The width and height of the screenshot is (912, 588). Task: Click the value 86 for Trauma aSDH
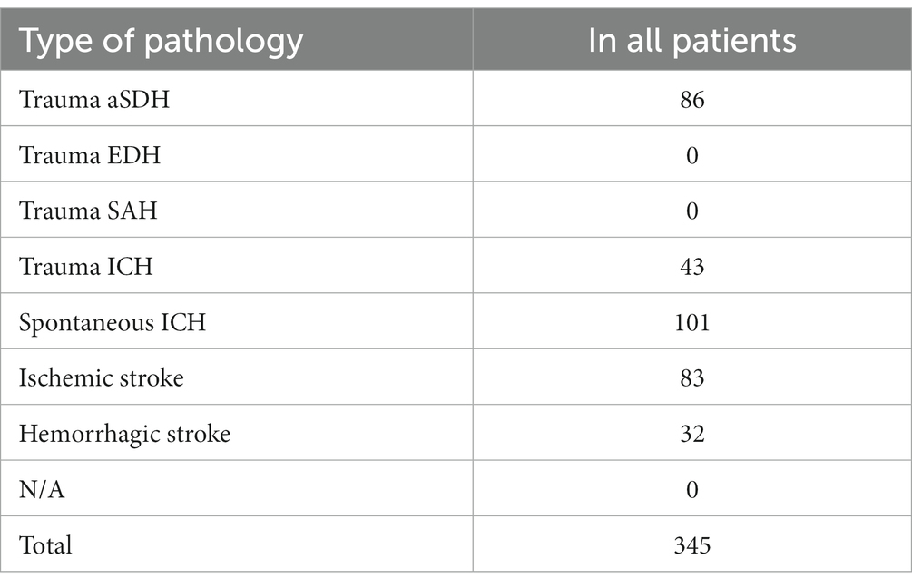click(x=692, y=100)
